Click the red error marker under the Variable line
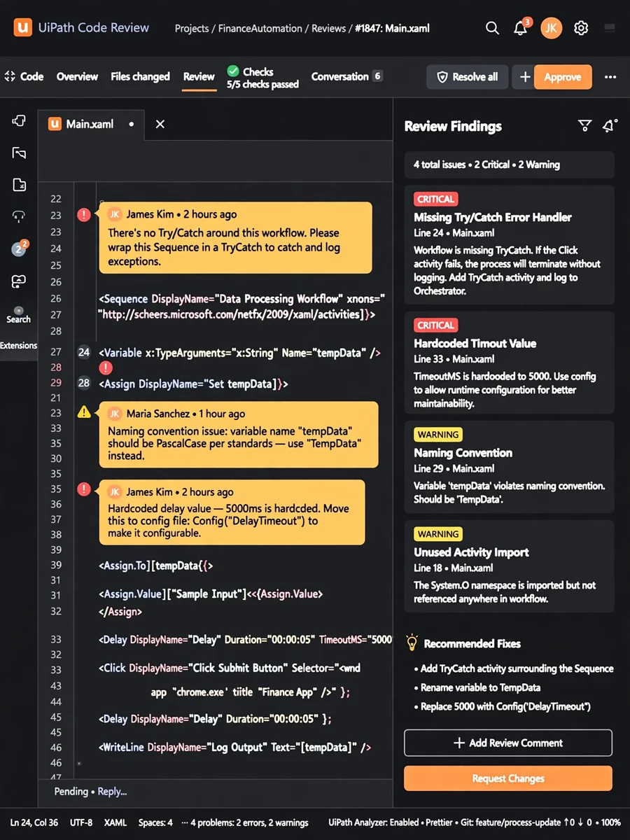 pos(106,367)
